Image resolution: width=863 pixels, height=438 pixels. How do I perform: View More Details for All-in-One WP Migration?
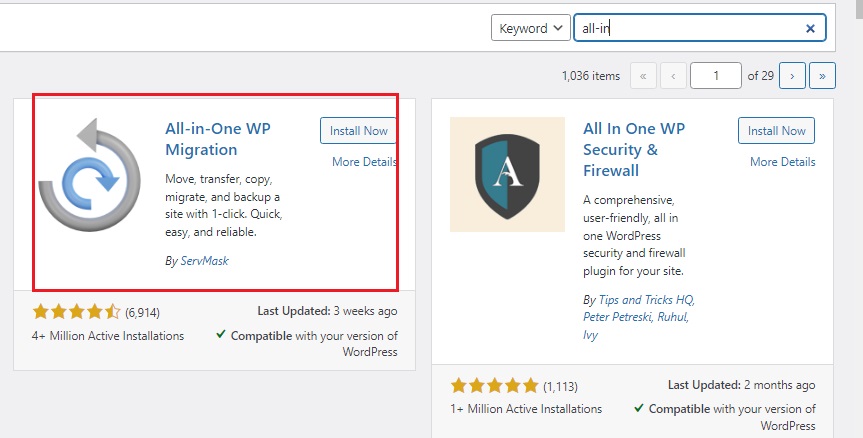pos(364,162)
